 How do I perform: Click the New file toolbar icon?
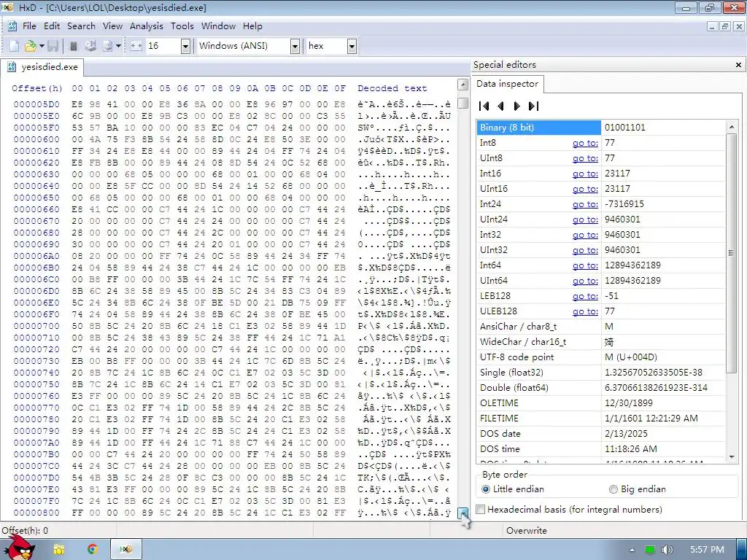click(15, 46)
